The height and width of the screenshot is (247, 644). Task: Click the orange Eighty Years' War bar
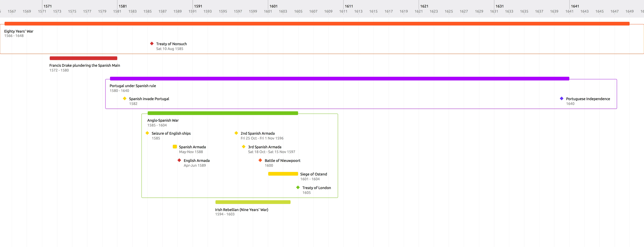(x=317, y=24)
